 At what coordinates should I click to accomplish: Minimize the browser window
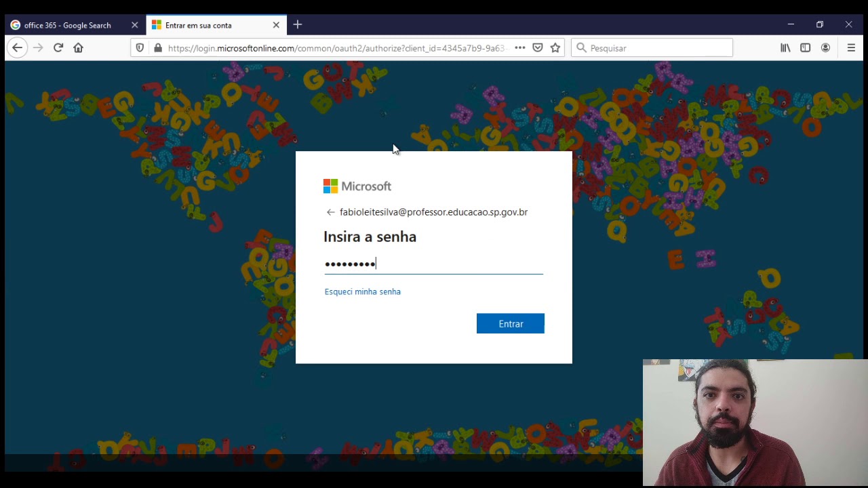791,24
